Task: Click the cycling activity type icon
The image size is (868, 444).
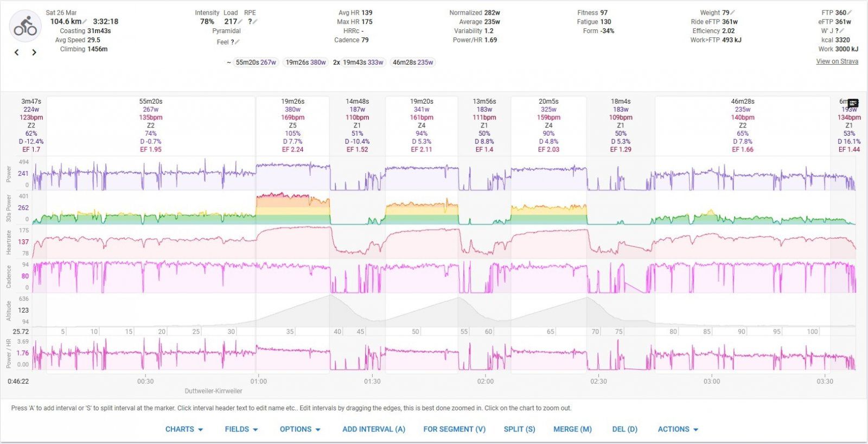Action: tap(25, 26)
